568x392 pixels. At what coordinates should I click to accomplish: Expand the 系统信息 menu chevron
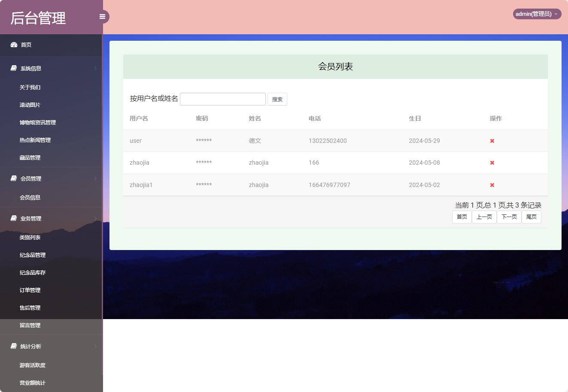pyautogui.click(x=95, y=68)
